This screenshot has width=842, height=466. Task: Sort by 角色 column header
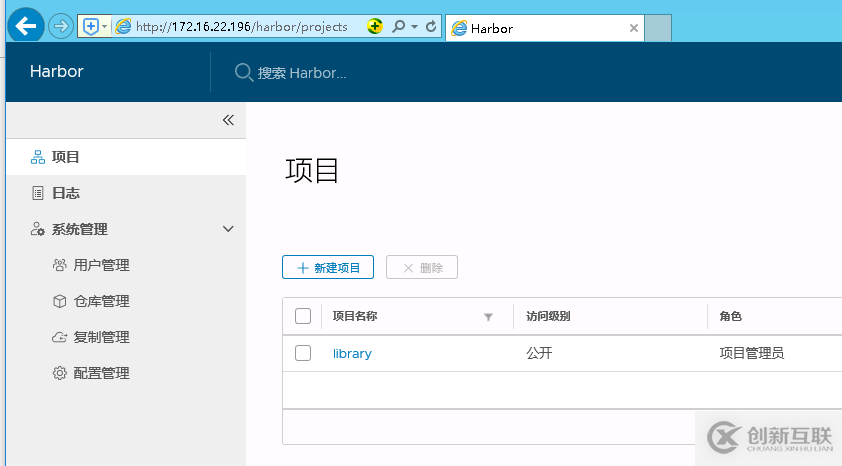click(730, 316)
